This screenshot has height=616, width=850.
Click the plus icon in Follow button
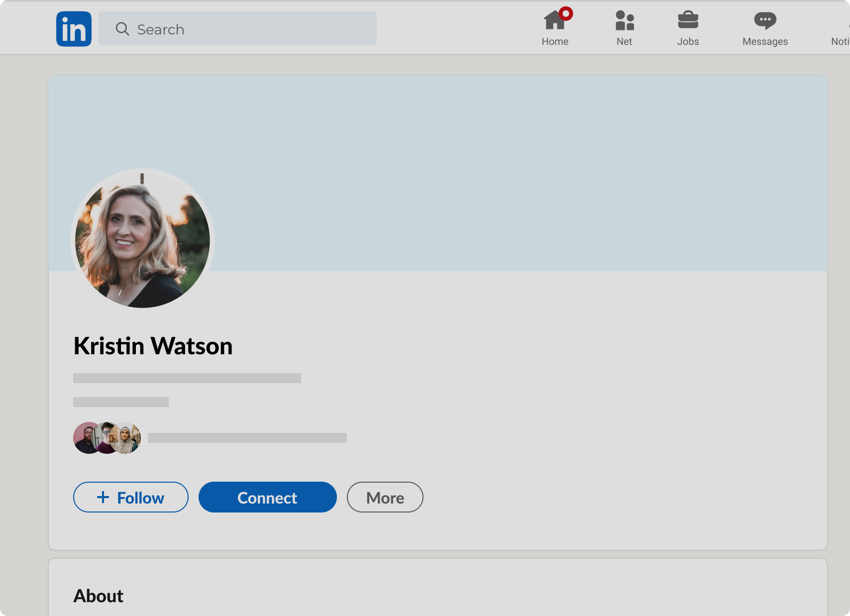103,497
